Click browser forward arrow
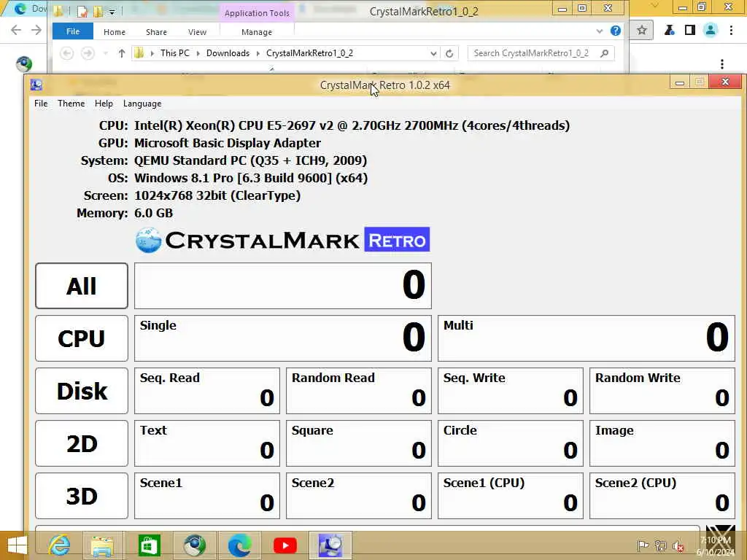This screenshot has width=747, height=560. click(36, 31)
